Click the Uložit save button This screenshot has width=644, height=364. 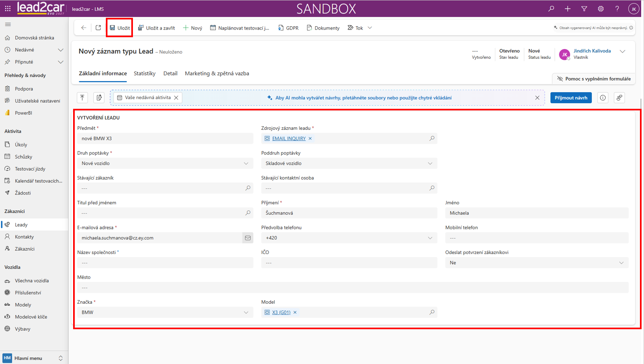120,28
